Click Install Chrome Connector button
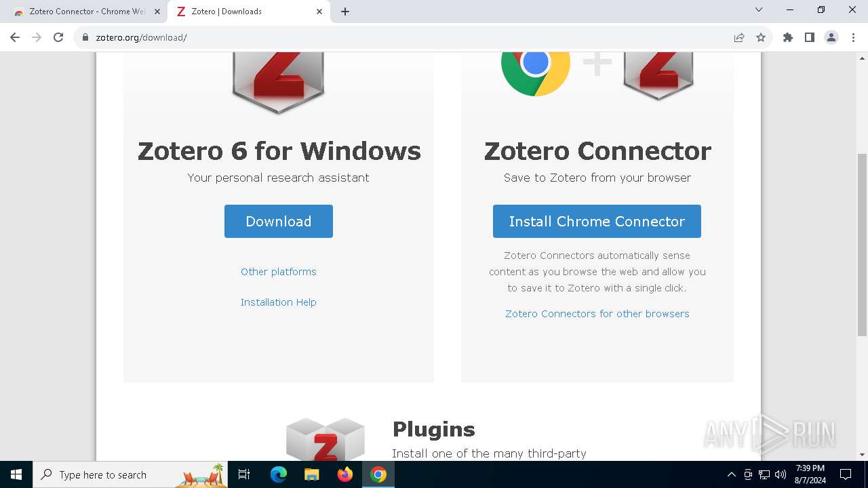This screenshot has width=868, height=488. click(x=597, y=221)
